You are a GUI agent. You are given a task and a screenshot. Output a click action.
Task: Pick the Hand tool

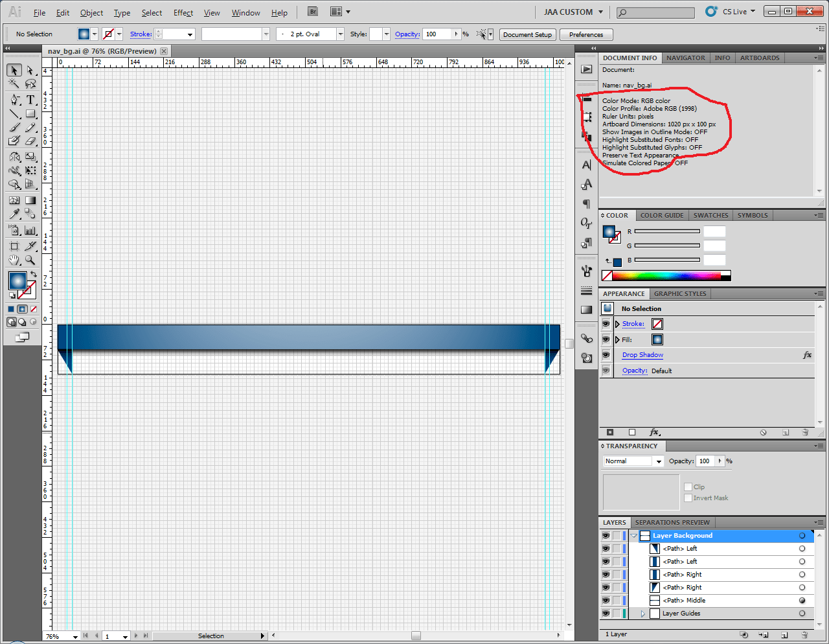[14, 260]
